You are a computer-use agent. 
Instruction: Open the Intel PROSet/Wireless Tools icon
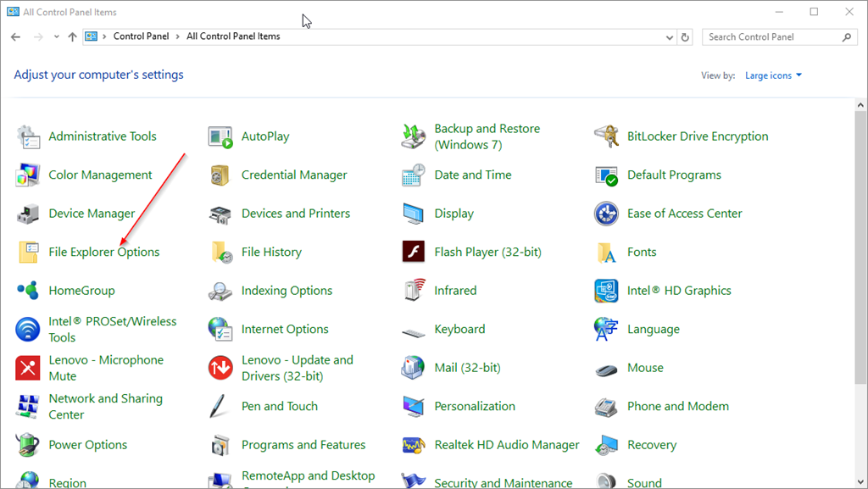[x=28, y=329]
